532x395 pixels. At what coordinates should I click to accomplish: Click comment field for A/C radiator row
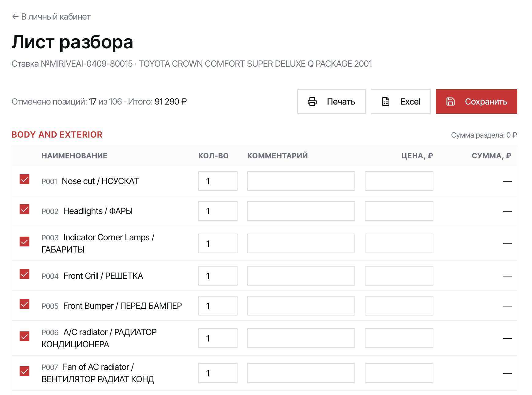(x=301, y=338)
